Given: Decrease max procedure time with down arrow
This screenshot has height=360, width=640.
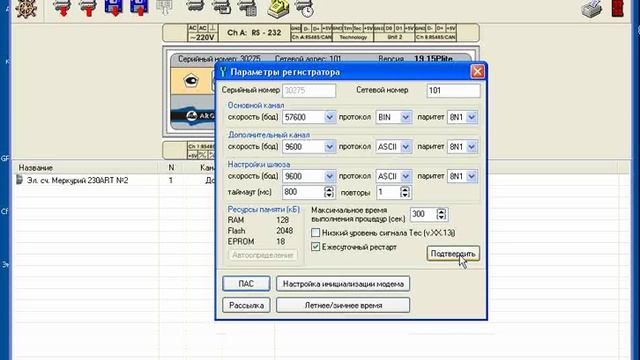Looking at the screenshot, I should 441,217.
